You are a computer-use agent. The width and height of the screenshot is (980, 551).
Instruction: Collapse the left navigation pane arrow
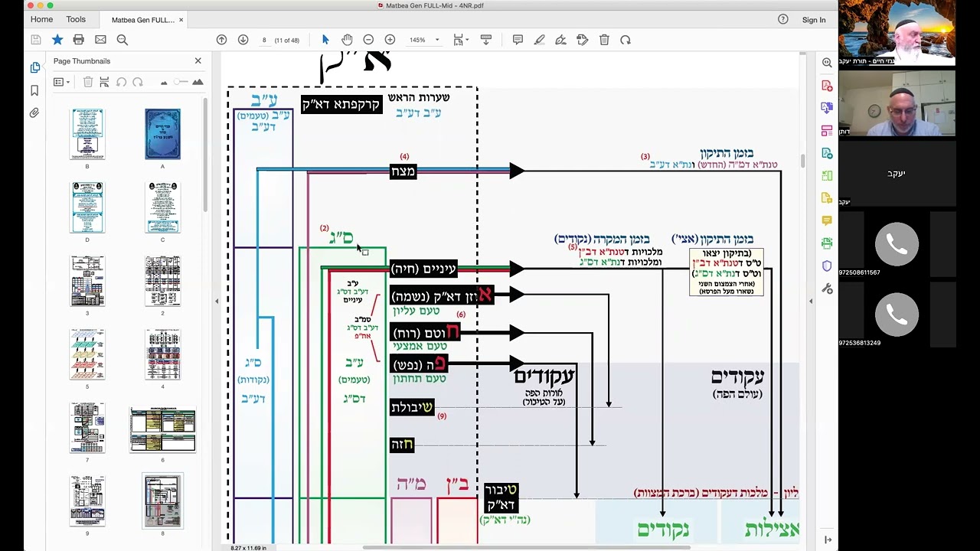(217, 301)
